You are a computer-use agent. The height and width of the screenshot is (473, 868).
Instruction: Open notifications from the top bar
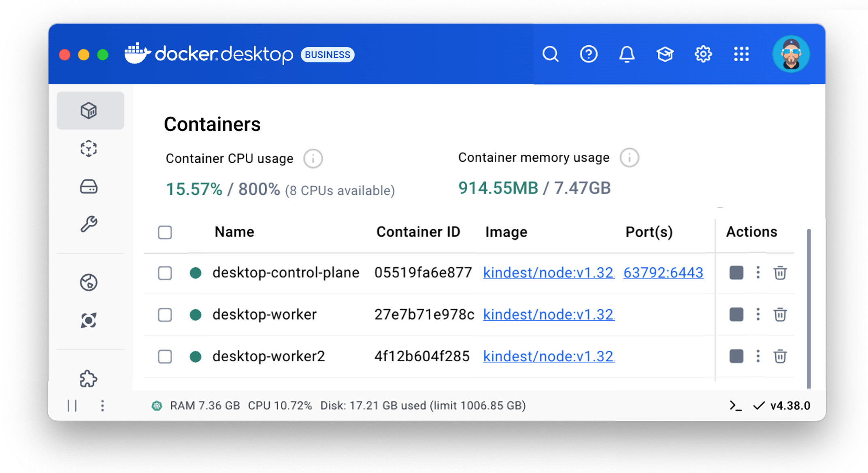pos(627,54)
